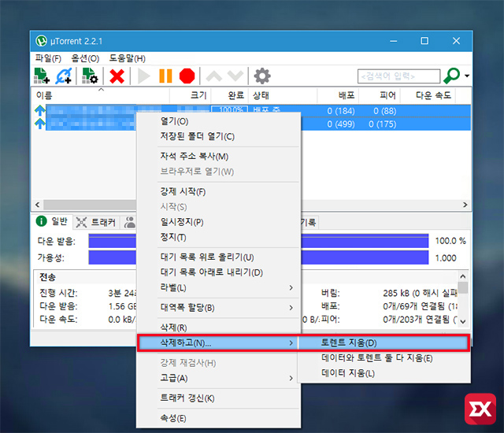The height and width of the screenshot is (433, 504).
Task: Click the 다운 받음 progress bar
Action: 258,241
